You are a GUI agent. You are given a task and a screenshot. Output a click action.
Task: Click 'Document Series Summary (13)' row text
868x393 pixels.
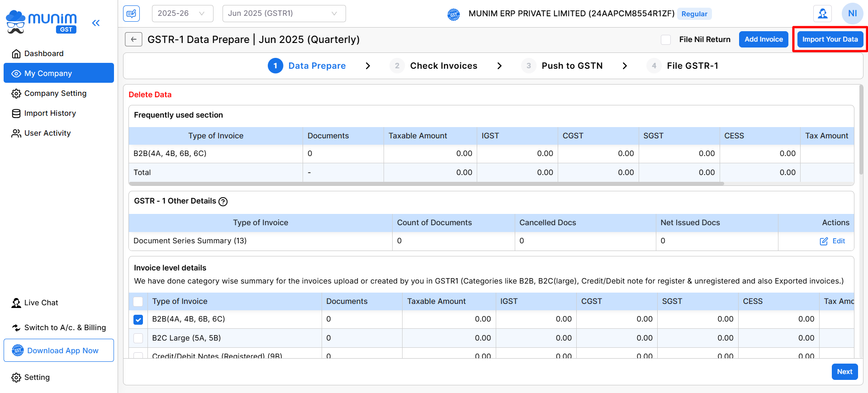click(190, 241)
